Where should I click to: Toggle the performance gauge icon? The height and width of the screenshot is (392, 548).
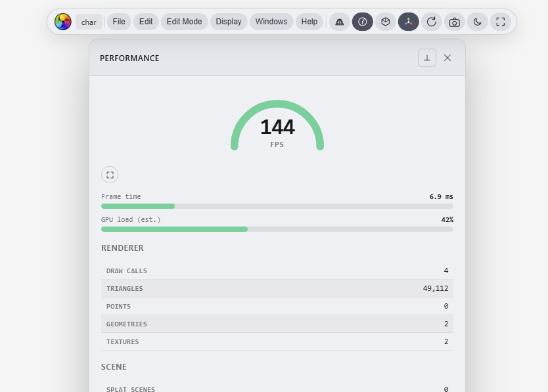tap(363, 22)
